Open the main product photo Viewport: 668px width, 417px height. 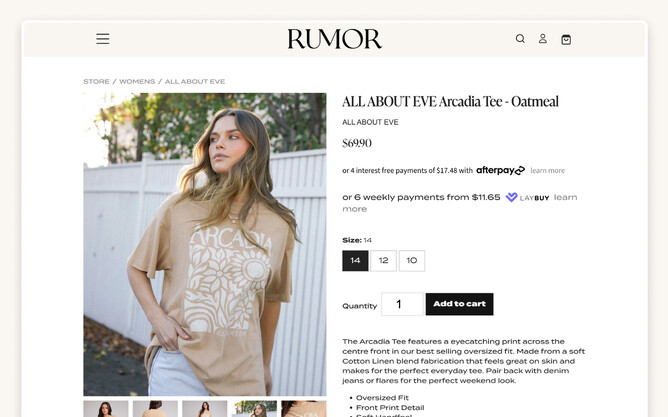(205, 244)
